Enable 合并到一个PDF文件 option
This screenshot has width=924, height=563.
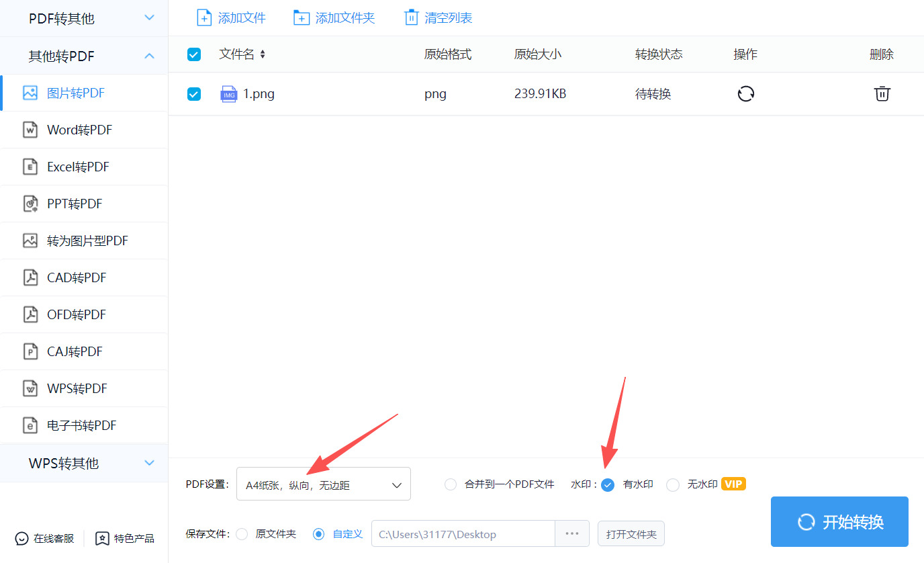click(451, 484)
